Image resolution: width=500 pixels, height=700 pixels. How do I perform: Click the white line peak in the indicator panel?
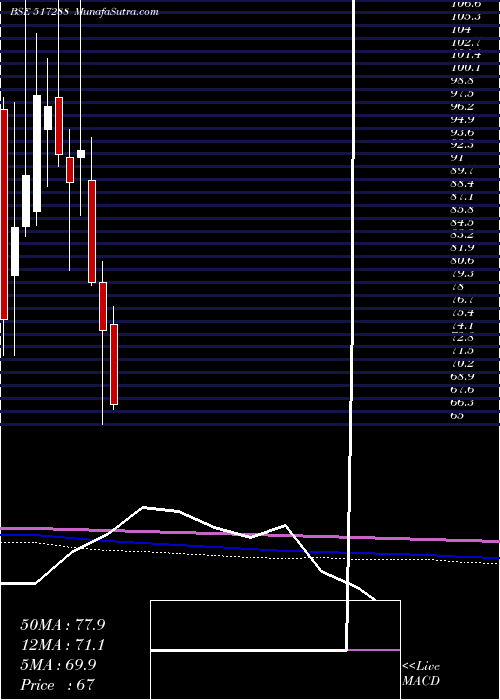pyautogui.click(x=143, y=507)
